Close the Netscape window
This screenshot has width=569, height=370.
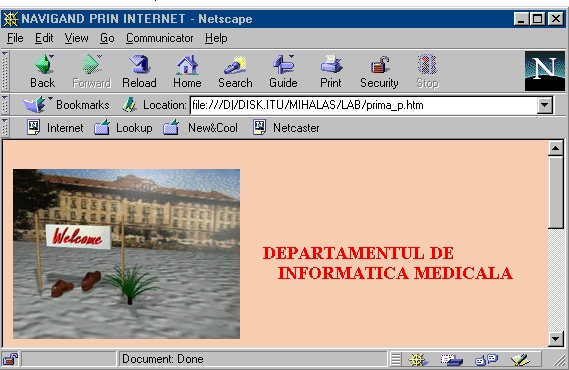[556, 19]
